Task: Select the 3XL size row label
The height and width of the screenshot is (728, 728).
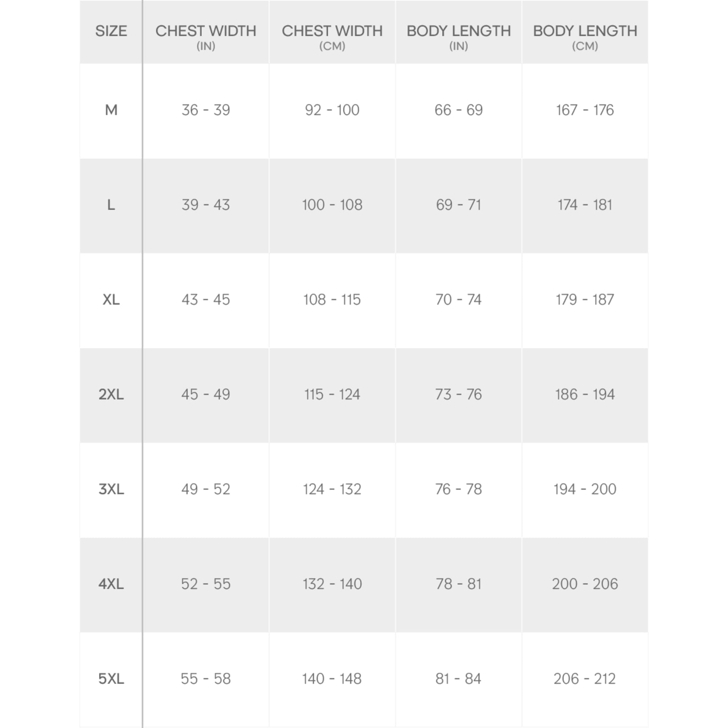Action: pos(111,489)
